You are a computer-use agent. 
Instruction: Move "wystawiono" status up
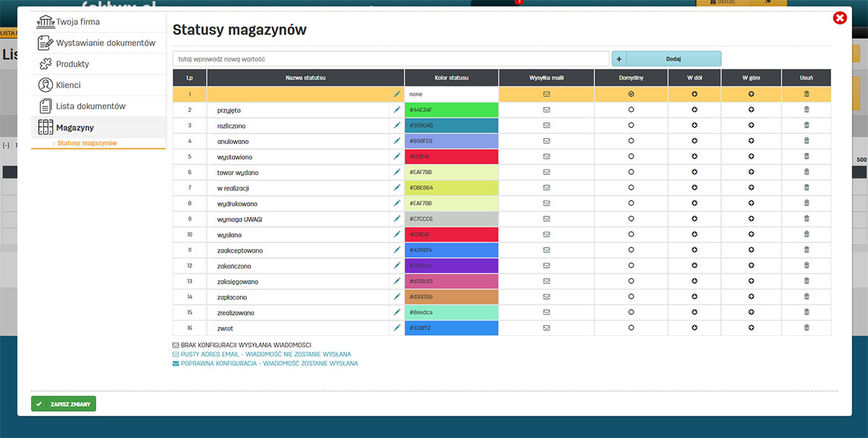[750, 156]
